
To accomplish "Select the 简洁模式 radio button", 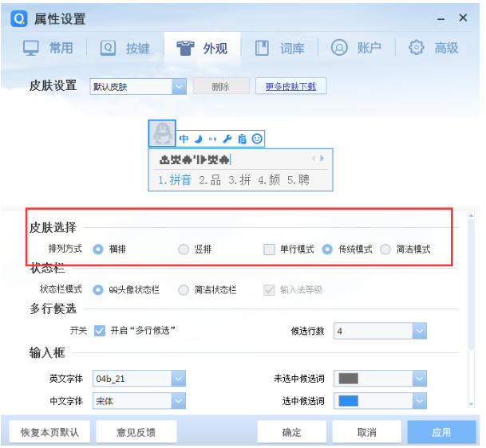I will pos(385,249).
